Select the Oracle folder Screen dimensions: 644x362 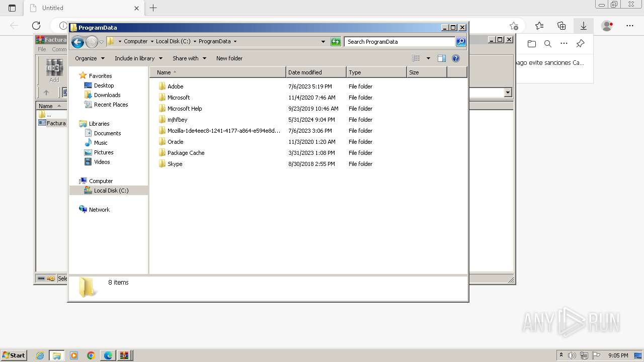175,142
